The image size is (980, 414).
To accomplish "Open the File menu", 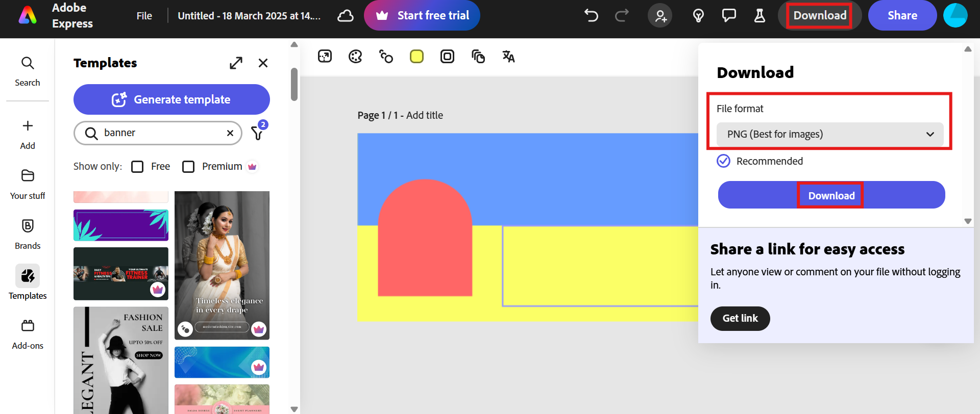I will tap(144, 16).
